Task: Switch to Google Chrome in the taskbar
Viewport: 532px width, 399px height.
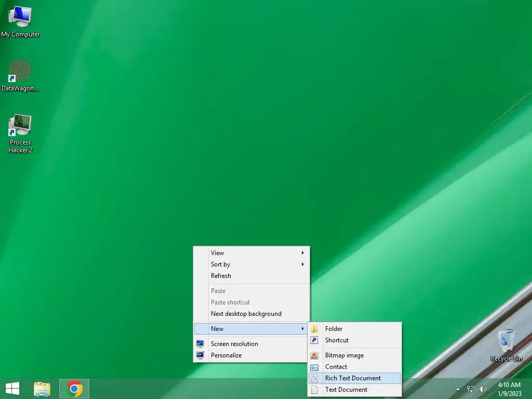Action: click(74, 389)
